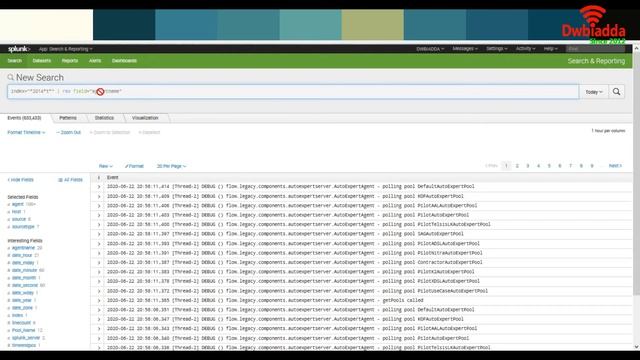Go to results page 3
The image size is (640, 360).
tap(527, 166)
